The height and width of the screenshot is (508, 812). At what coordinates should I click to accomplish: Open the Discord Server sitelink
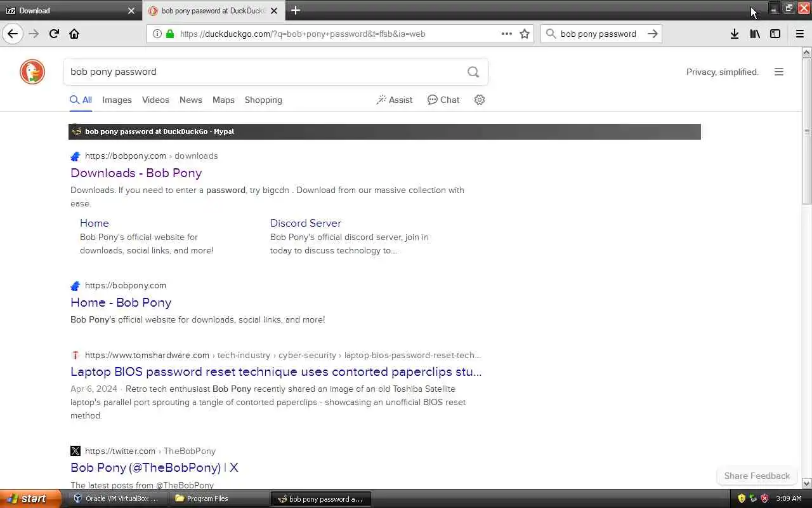tap(306, 223)
